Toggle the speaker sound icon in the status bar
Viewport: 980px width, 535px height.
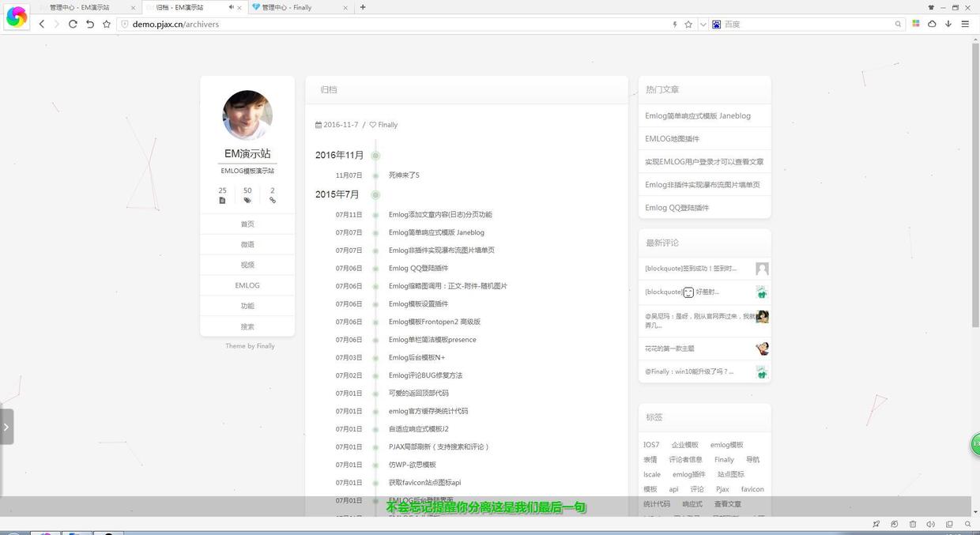(x=930, y=524)
